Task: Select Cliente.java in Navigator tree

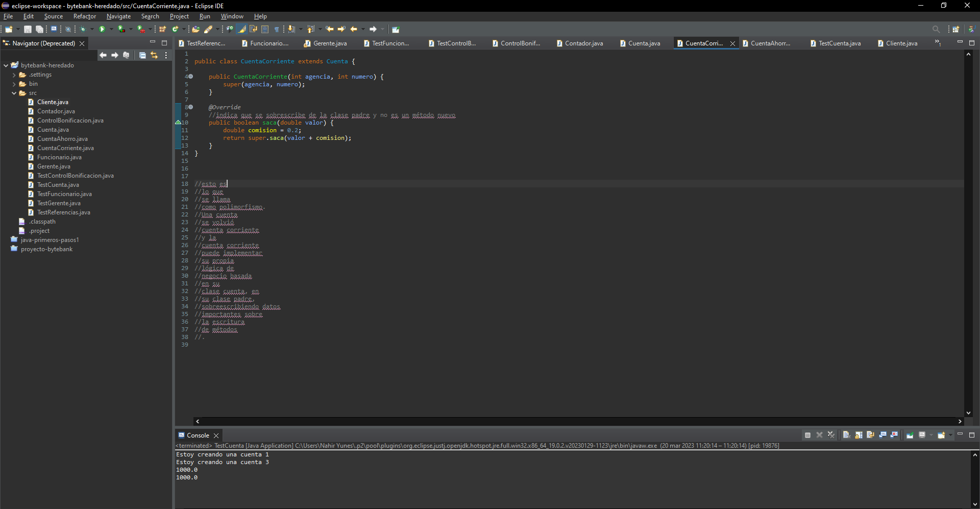Action: pos(53,102)
